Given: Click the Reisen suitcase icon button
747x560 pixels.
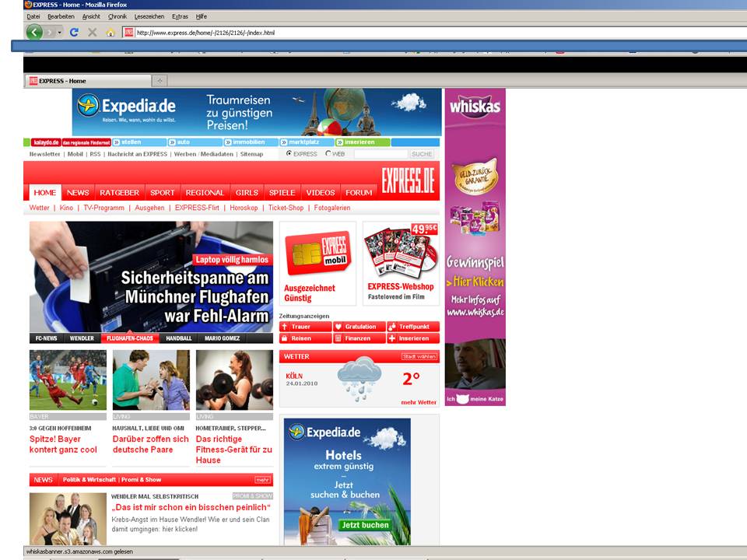Looking at the screenshot, I should click(305, 338).
